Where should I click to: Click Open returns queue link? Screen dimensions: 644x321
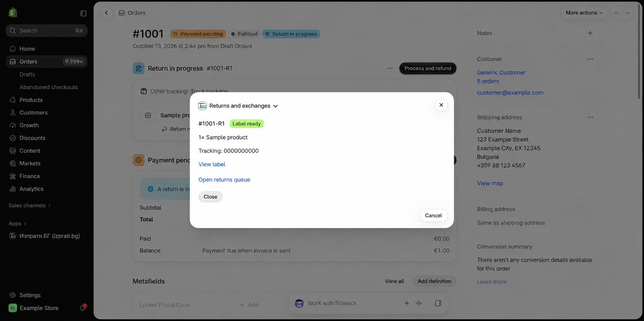coord(224,180)
